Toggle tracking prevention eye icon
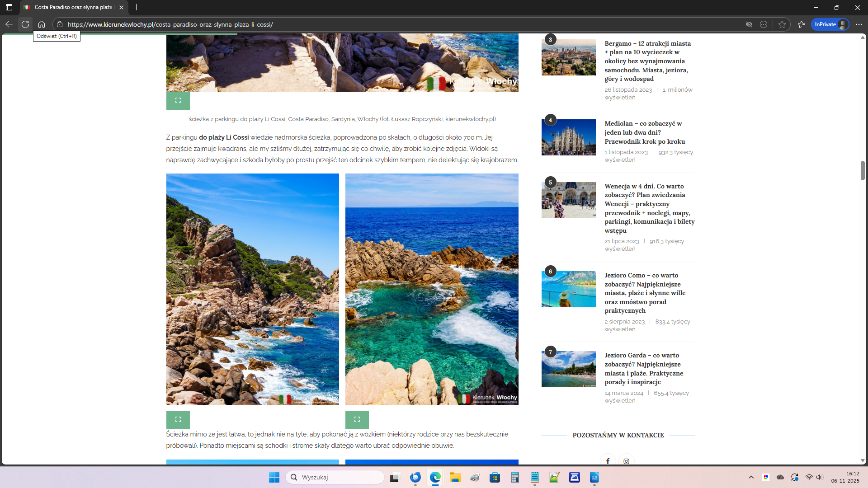The height and width of the screenshot is (488, 868). [x=749, y=24]
